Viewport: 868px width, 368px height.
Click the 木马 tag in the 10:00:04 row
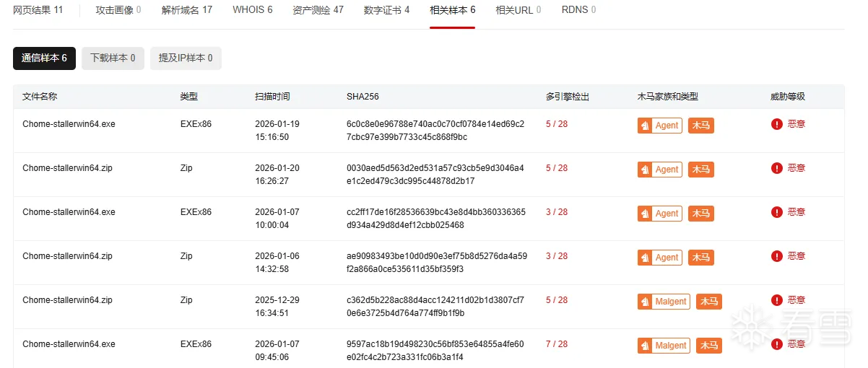[701, 214]
